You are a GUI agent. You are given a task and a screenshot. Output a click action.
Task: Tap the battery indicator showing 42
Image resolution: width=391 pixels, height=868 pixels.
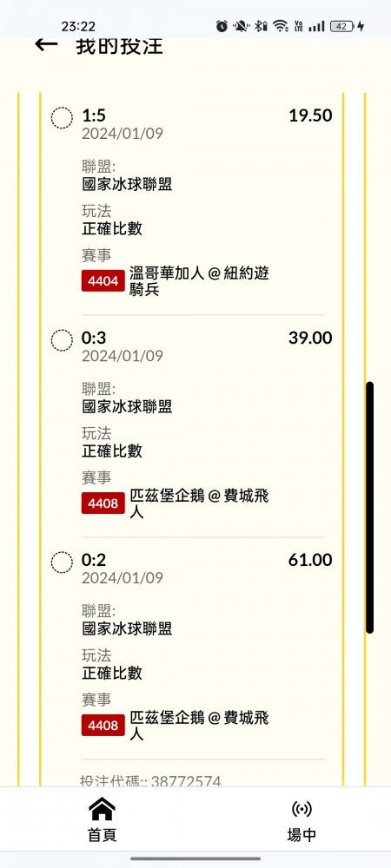pos(341,26)
